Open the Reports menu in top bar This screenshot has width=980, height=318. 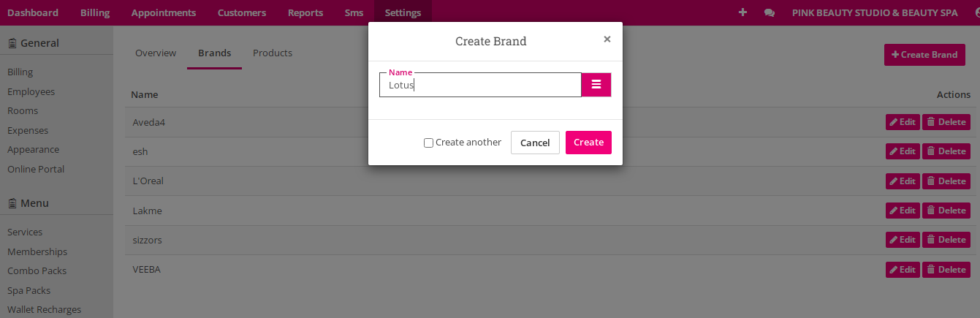305,12
